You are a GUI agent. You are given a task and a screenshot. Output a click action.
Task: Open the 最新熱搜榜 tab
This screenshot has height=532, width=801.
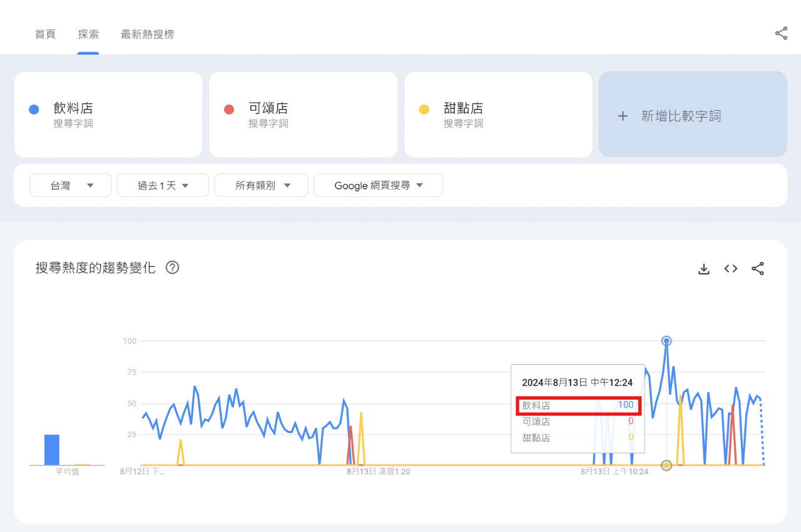coord(148,34)
